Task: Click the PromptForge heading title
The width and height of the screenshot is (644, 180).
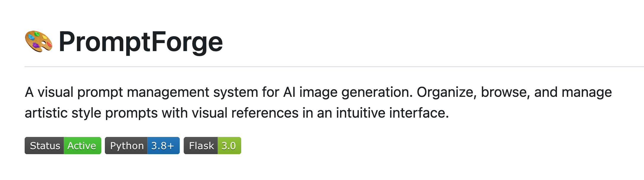Action: 141,42
